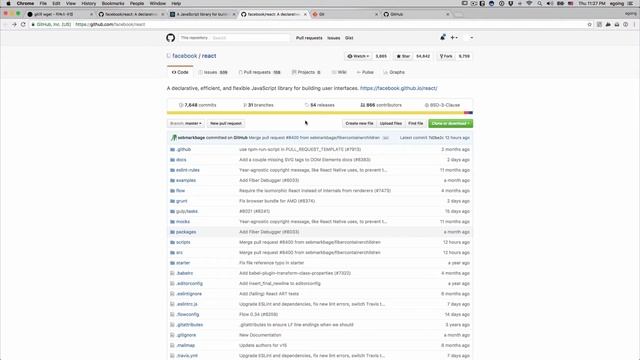Screen dimensions: 640x360
Task: View the 866 contributors
Action: [x=381, y=105]
